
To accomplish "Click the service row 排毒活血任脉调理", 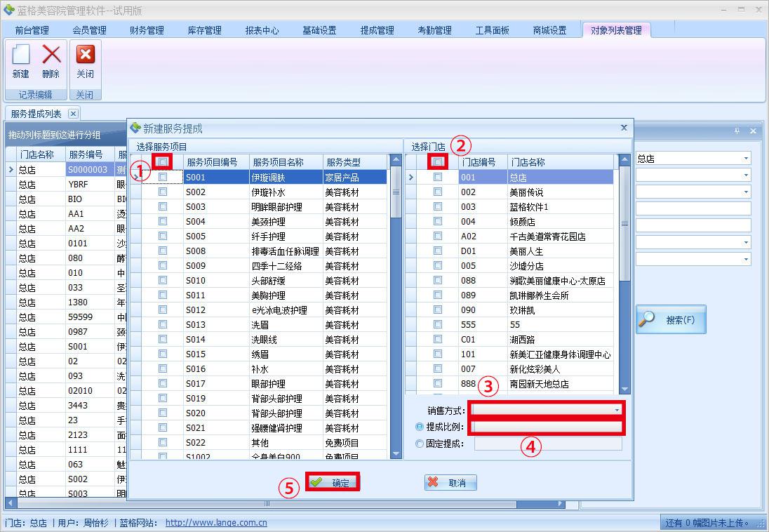I will [x=264, y=251].
